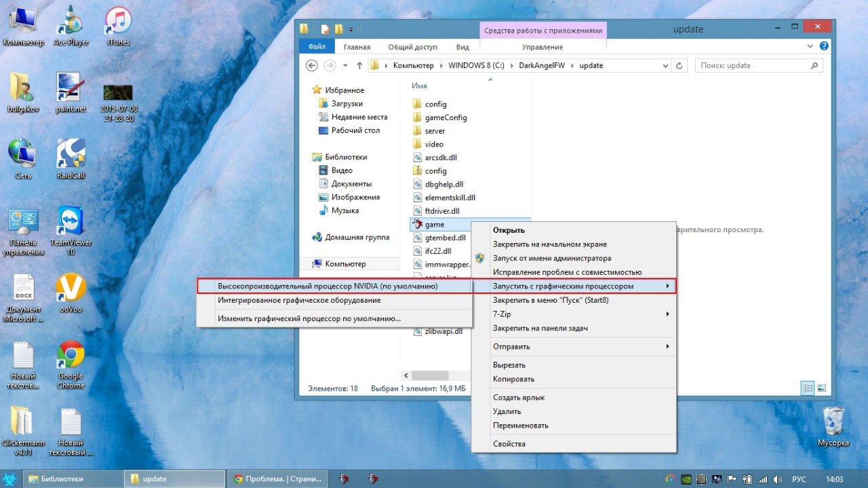Switch to the Вид ribbon tab
Image resolution: width=868 pixels, height=488 pixels.
tap(462, 47)
